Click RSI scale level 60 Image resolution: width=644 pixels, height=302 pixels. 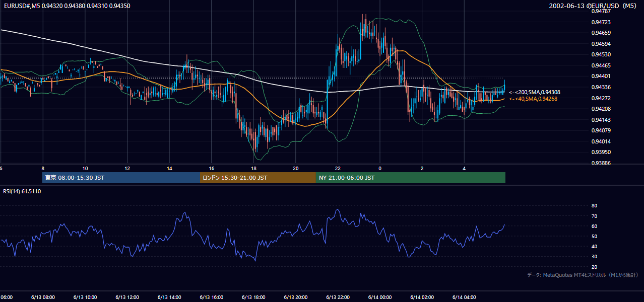point(595,226)
